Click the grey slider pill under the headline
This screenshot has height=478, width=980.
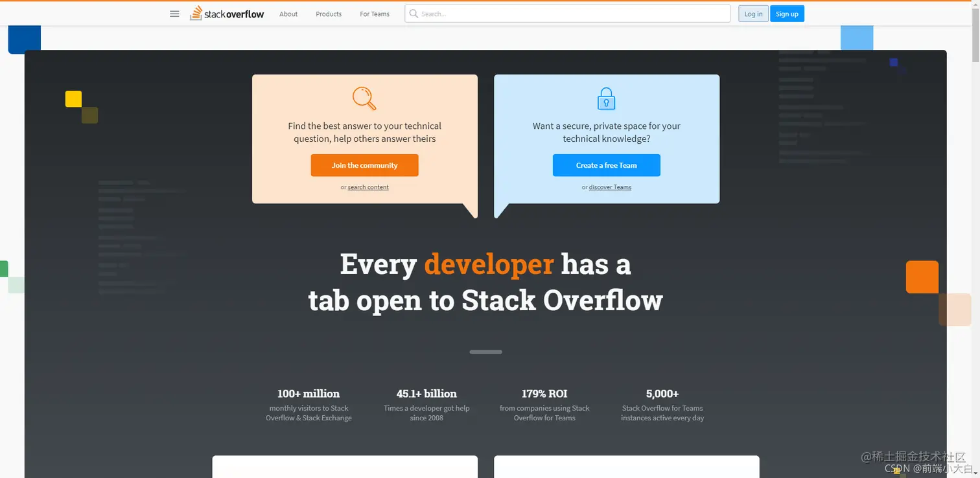pyautogui.click(x=486, y=352)
